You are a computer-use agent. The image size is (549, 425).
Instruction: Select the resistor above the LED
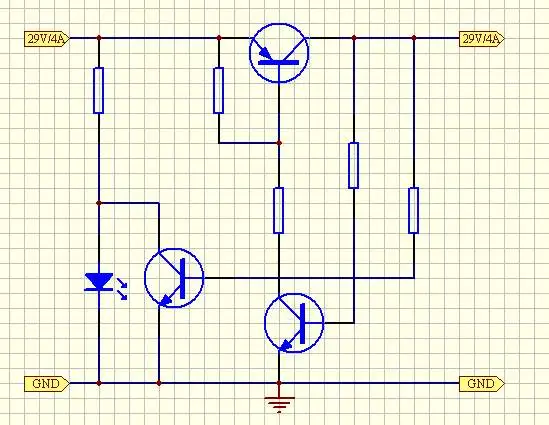(x=99, y=90)
